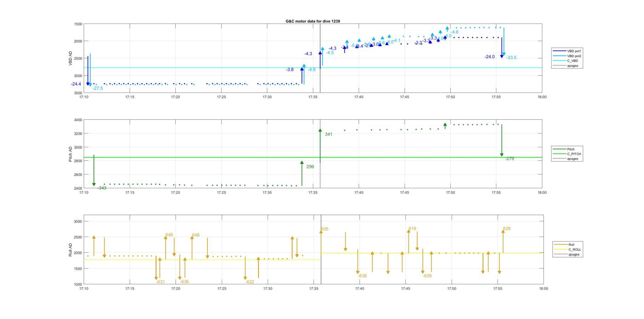This screenshot has height=319, width=644.
Task: Click the "341" pitch data label
Action: click(x=328, y=134)
